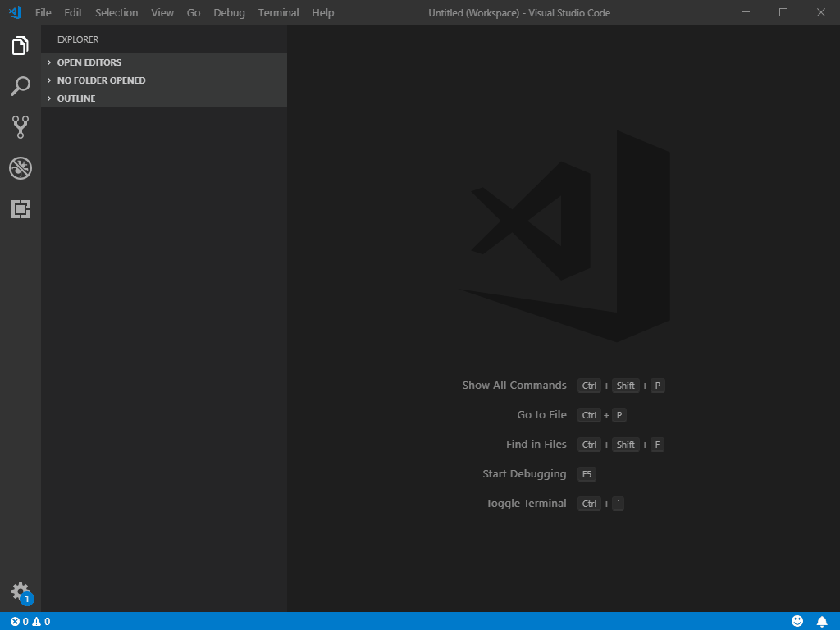840x630 pixels.
Task: Open the Extensions view icon
Action: [21, 209]
